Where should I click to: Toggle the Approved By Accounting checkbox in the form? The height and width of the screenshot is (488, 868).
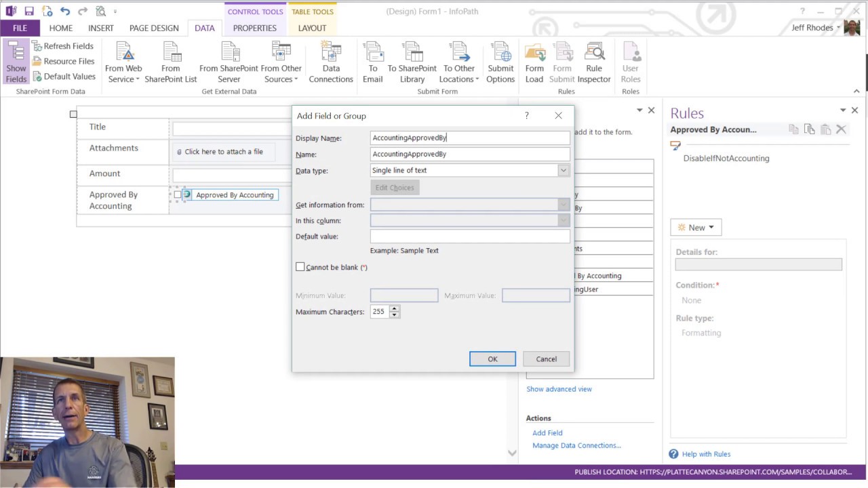click(178, 195)
